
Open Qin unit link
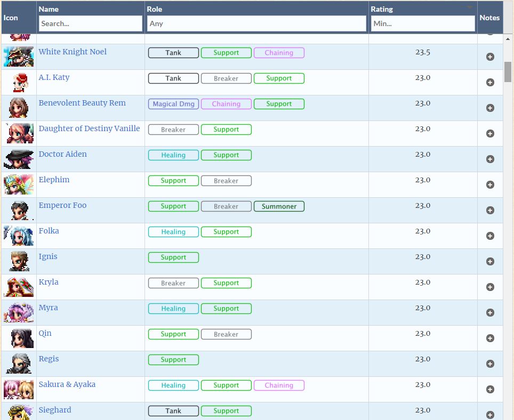coord(45,333)
